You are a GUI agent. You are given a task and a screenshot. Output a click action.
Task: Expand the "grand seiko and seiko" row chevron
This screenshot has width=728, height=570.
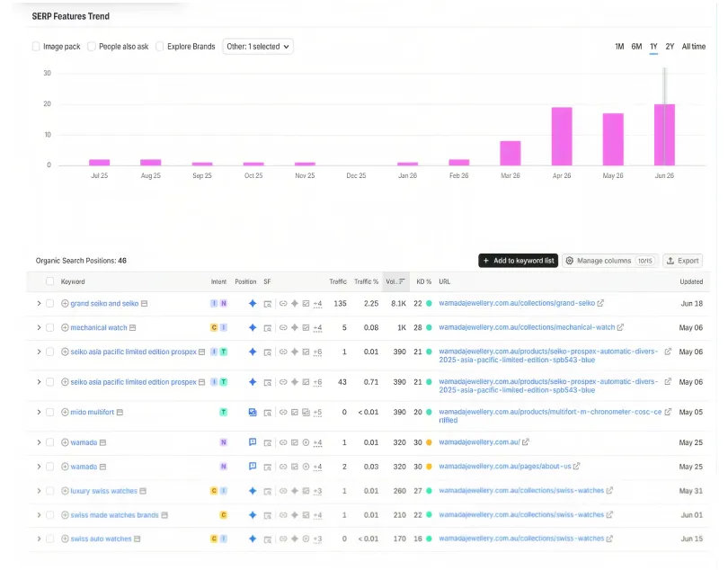(x=39, y=303)
